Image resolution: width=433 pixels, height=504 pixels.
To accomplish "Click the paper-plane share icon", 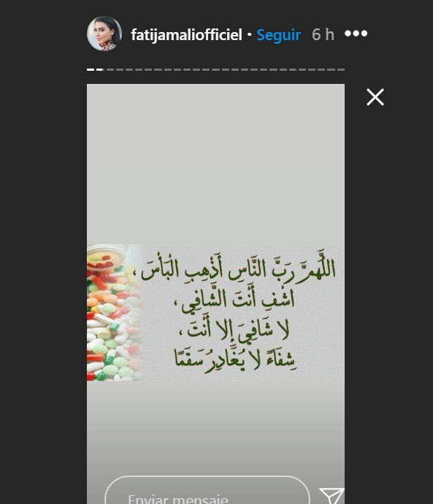I will 332,496.
